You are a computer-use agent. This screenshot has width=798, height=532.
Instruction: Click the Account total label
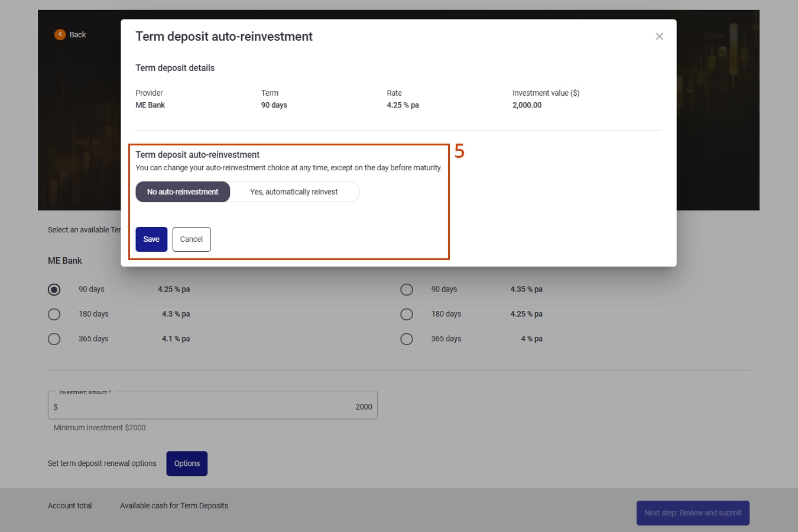70,506
